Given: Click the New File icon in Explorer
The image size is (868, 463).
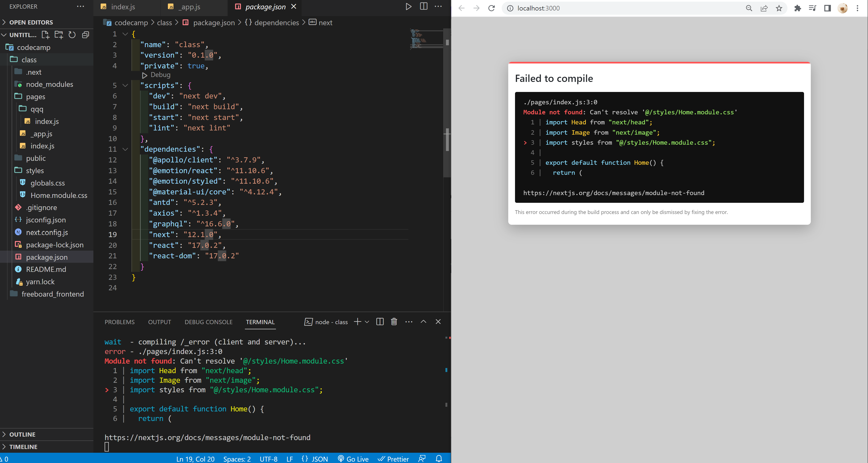Looking at the screenshot, I should pos(45,35).
